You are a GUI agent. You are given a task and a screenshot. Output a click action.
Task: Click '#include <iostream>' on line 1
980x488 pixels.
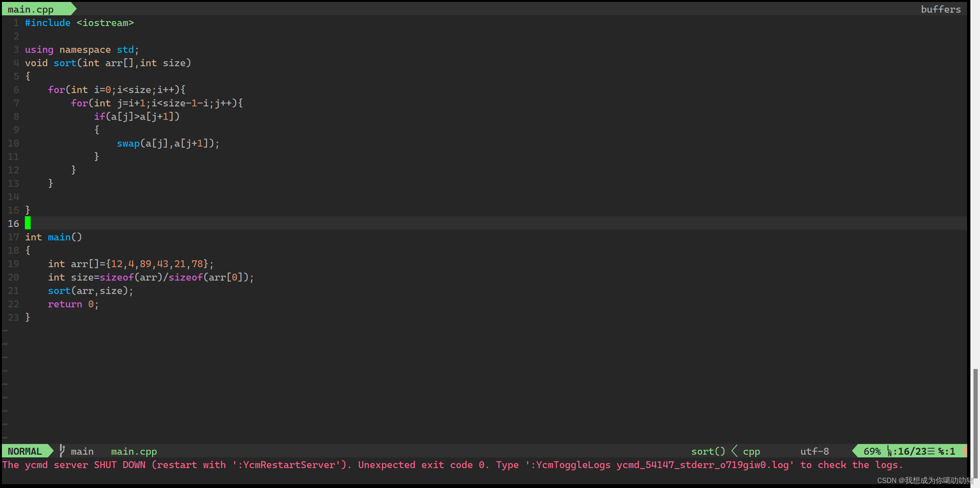[x=79, y=23]
